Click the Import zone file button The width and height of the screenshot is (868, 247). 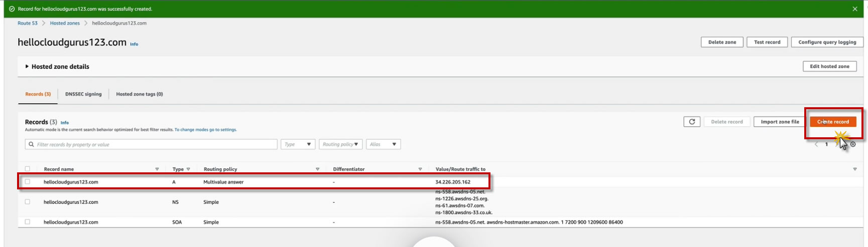pyautogui.click(x=780, y=122)
